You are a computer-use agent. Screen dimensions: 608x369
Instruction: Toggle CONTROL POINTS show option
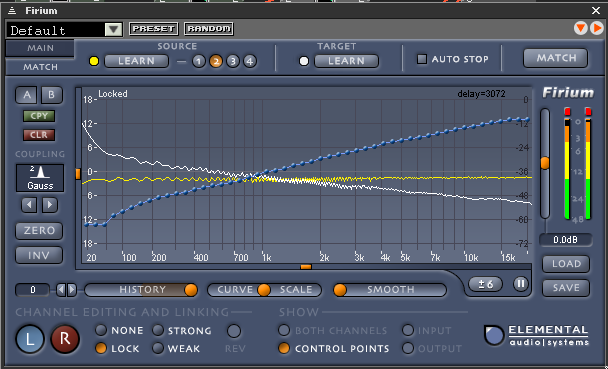click(x=284, y=348)
